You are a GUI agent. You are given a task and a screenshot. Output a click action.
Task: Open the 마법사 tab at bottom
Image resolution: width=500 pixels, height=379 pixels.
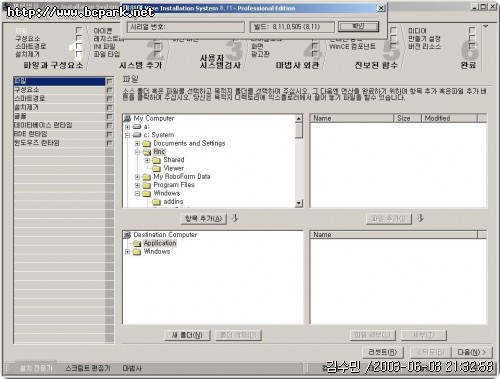[x=132, y=368]
